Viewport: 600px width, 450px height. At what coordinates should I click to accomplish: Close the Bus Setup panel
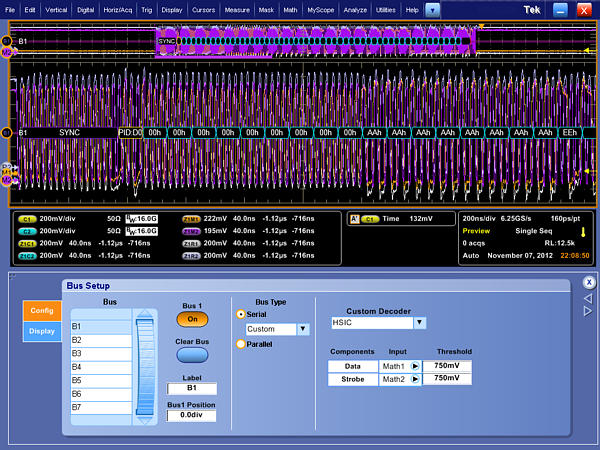click(589, 283)
